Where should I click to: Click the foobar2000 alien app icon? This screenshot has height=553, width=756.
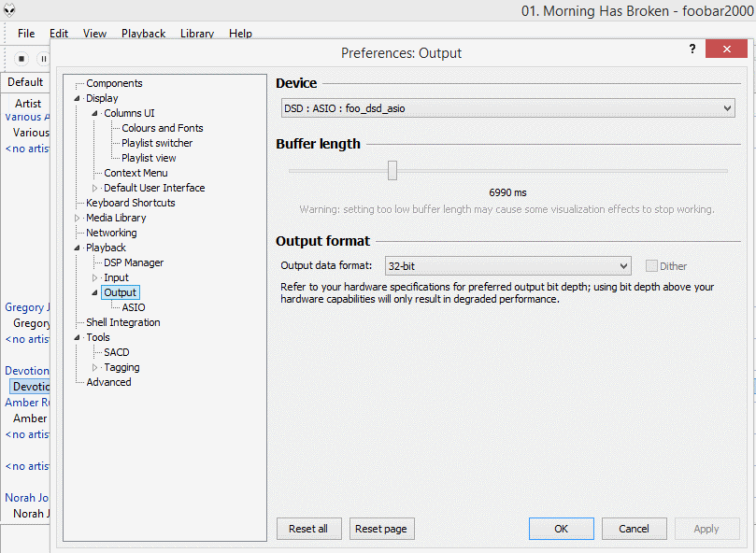[x=11, y=10]
